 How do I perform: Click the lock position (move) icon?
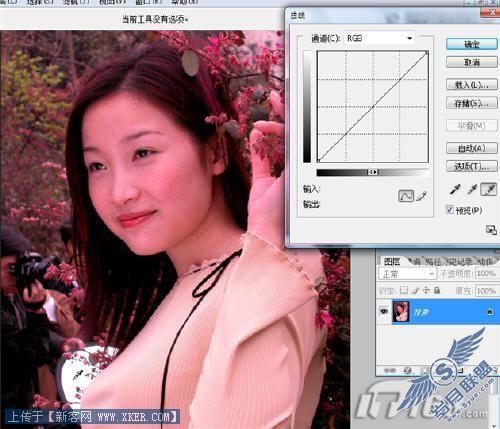(426, 290)
